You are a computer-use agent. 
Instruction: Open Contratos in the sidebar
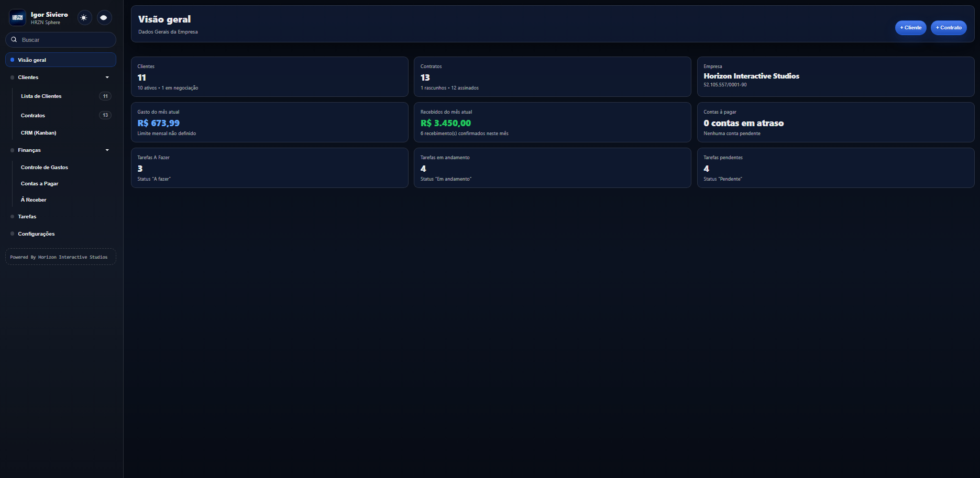click(33, 115)
